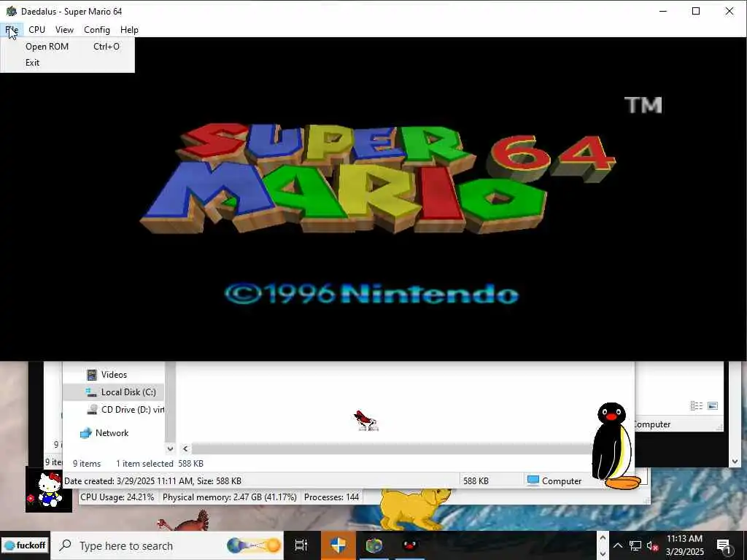Click the Pingu penguin desktop character
This screenshot has width=747, height=560.
[x=614, y=446]
